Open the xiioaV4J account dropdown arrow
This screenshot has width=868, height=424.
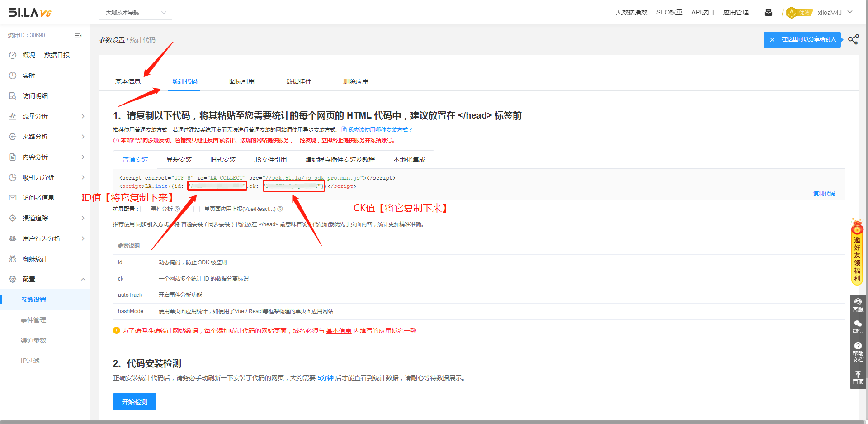(x=850, y=12)
